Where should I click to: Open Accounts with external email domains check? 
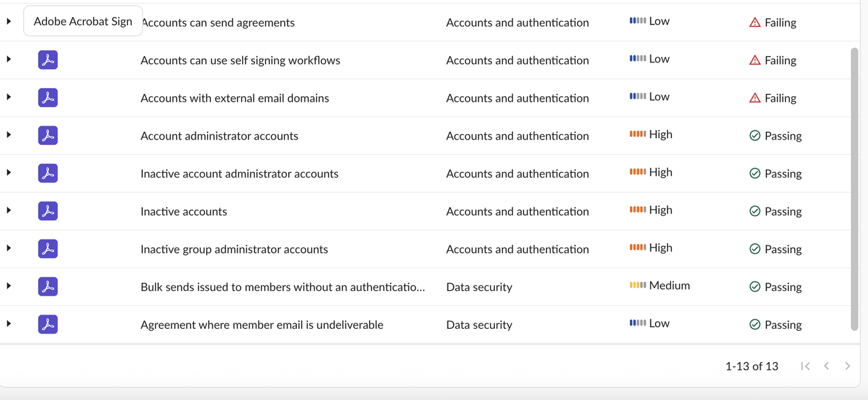(x=235, y=98)
